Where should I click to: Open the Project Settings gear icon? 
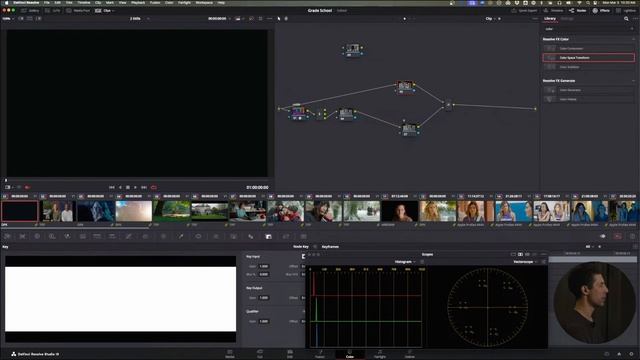click(x=631, y=354)
